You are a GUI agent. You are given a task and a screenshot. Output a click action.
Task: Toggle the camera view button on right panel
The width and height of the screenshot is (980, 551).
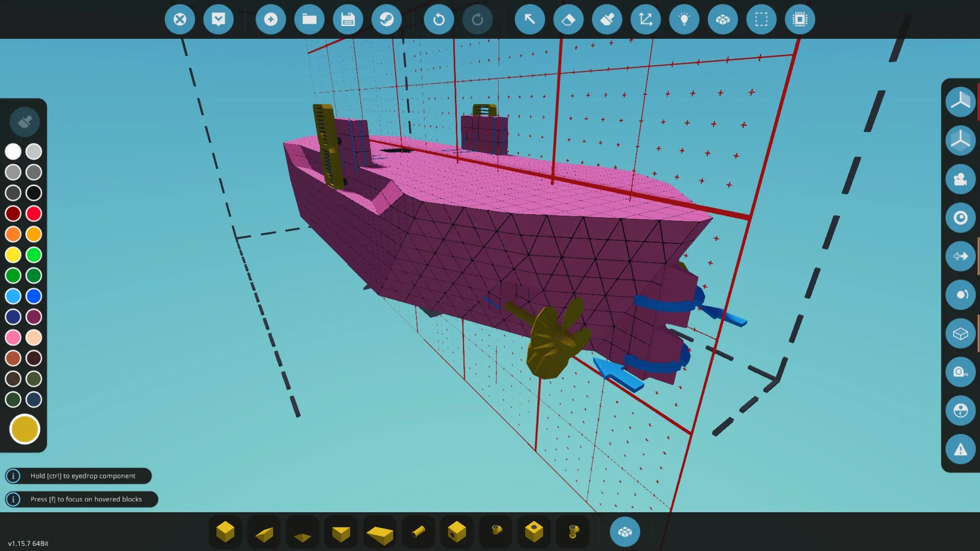(x=960, y=179)
